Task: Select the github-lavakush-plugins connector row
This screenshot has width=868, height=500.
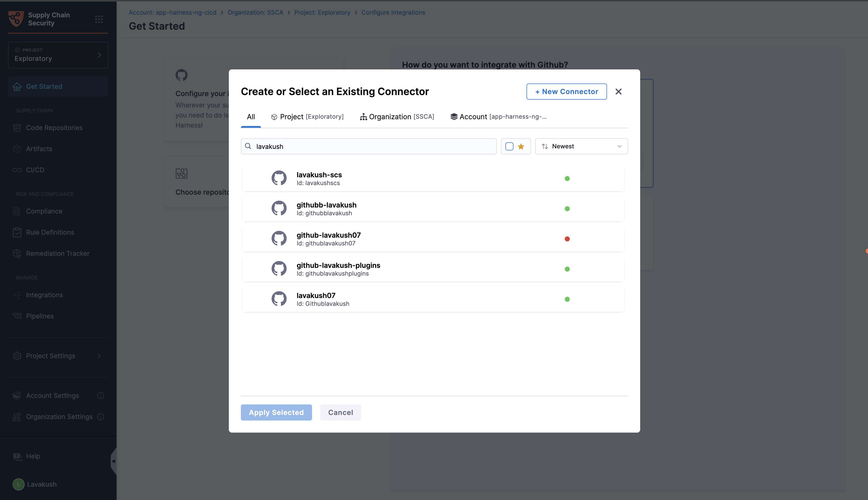Action: coord(433,269)
